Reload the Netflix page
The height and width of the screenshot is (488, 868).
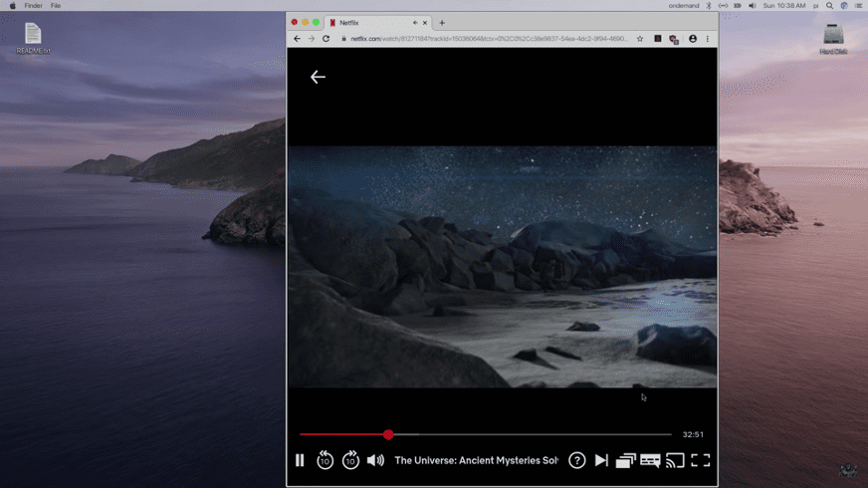[x=325, y=39]
